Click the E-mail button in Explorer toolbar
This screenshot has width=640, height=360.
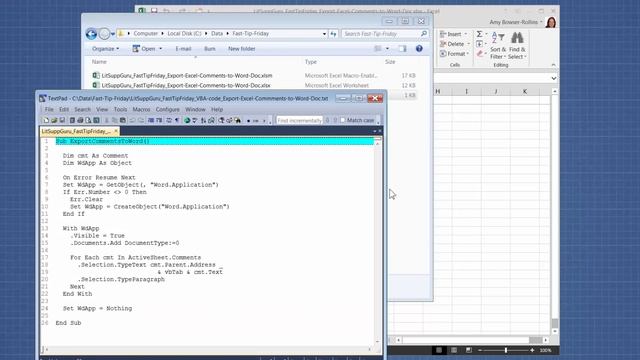[183, 49]
